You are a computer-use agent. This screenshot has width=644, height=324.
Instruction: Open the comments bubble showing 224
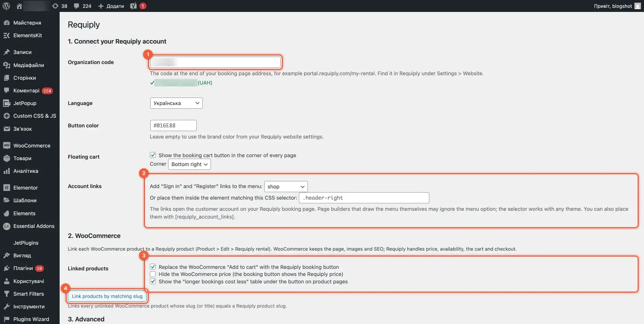click(x=76, y=6)
